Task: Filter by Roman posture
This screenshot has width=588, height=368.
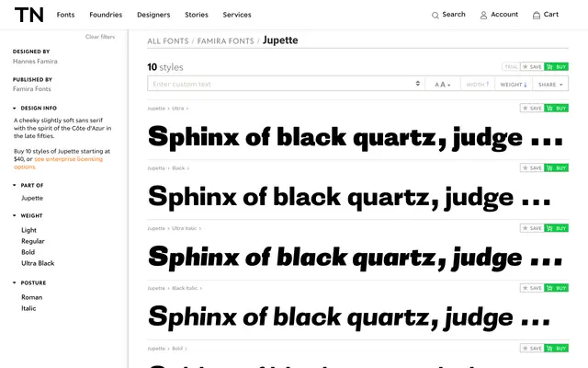Action: pos(32,297)
